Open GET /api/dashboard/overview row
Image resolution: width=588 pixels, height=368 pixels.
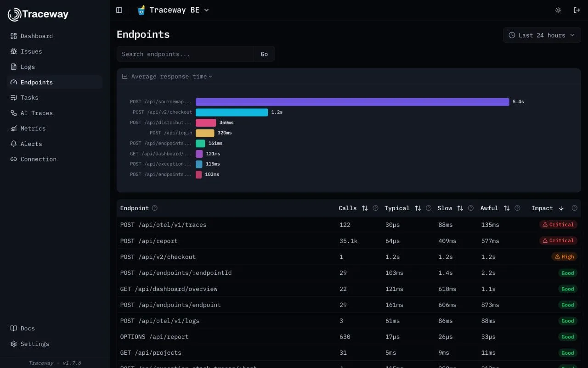349,289
